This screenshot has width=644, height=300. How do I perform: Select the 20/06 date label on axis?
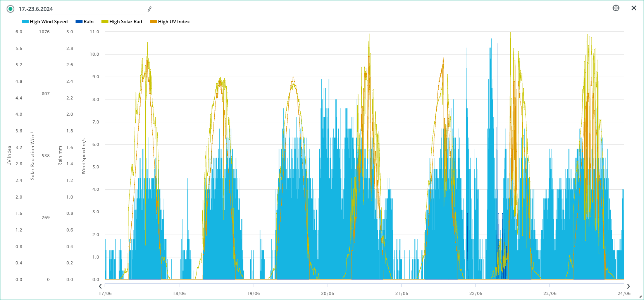tap(327, 293)
